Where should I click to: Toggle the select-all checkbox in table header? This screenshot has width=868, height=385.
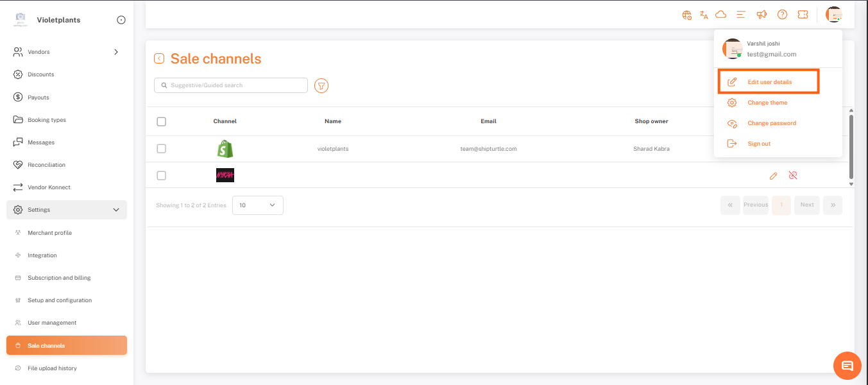click(161, 121)
